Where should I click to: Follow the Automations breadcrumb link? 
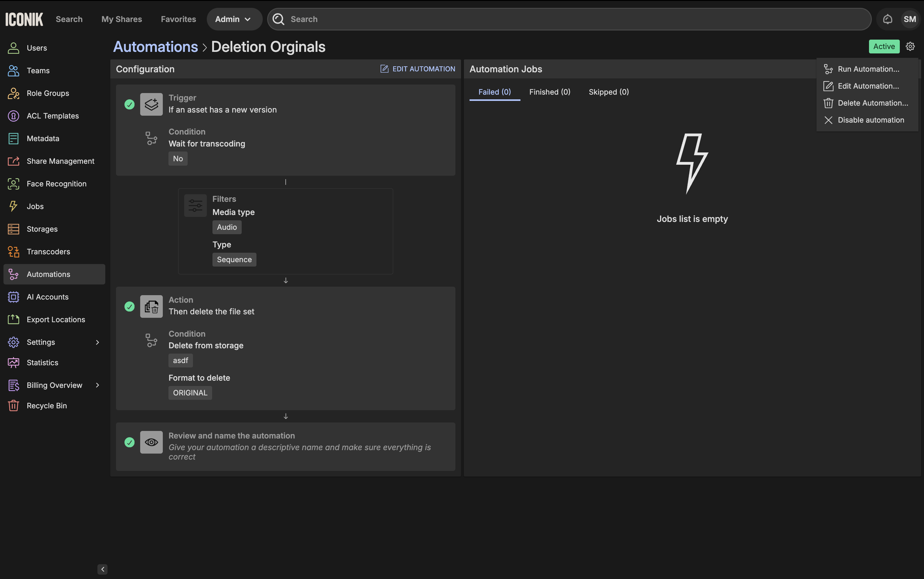coord(155,47)
